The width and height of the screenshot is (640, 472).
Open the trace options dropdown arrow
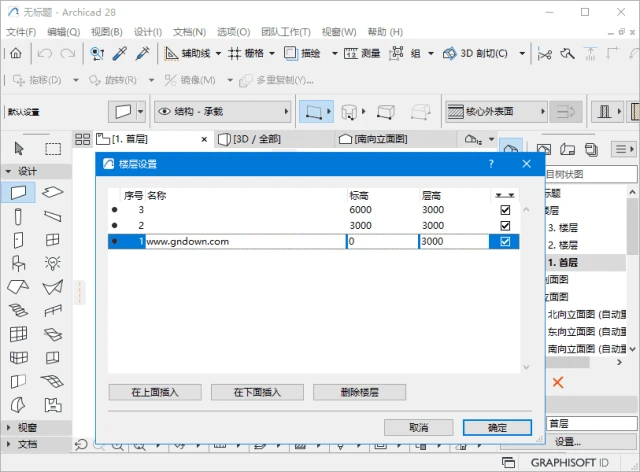tap(335, 53)
